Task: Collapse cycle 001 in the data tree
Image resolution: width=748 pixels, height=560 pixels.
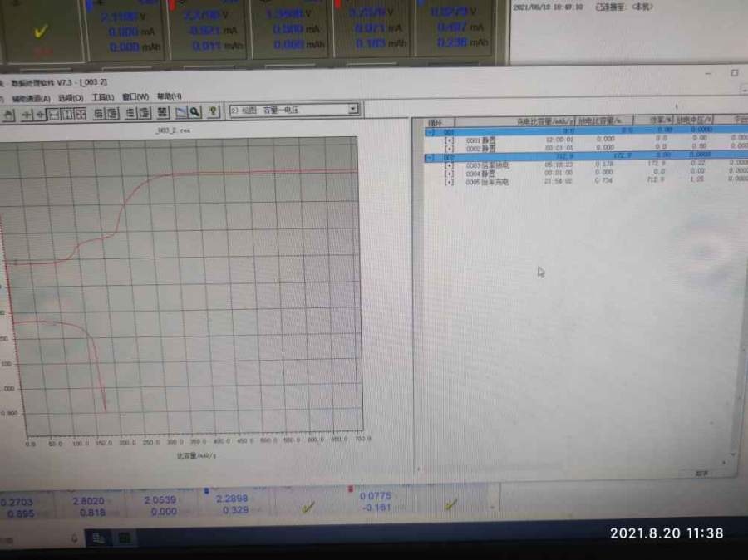Action: pos(431,131)
